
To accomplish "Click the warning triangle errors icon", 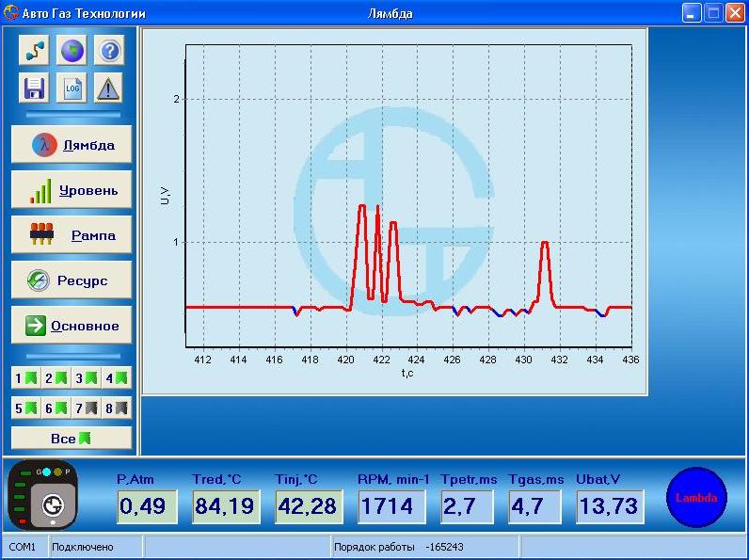I will coord(109,88).
